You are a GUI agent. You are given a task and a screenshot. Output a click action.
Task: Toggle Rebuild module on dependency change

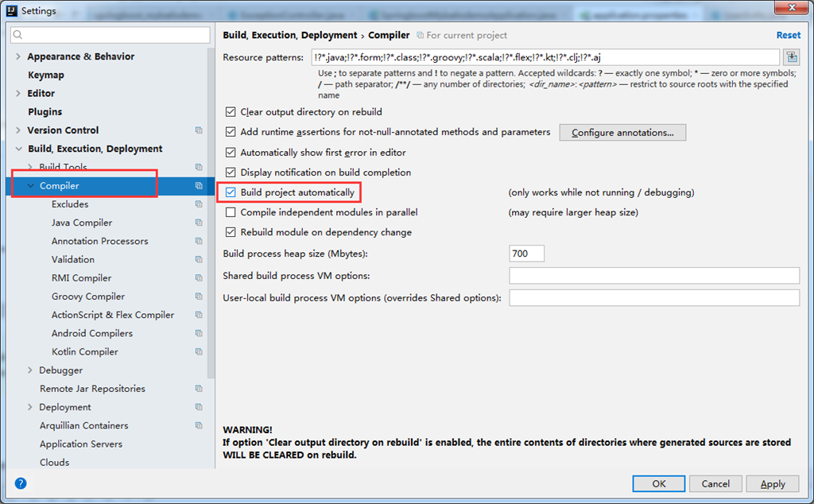pos(231,232)
